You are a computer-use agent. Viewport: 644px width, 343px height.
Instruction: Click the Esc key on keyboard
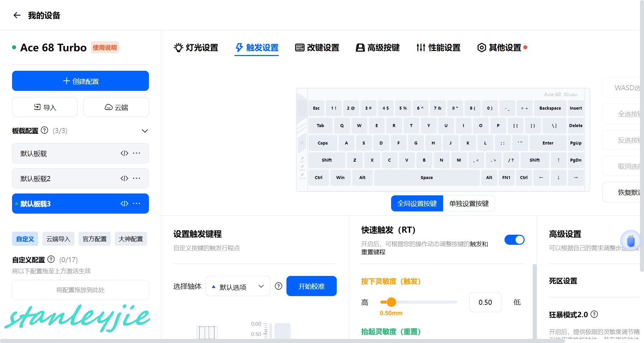[x=316, y=108]
